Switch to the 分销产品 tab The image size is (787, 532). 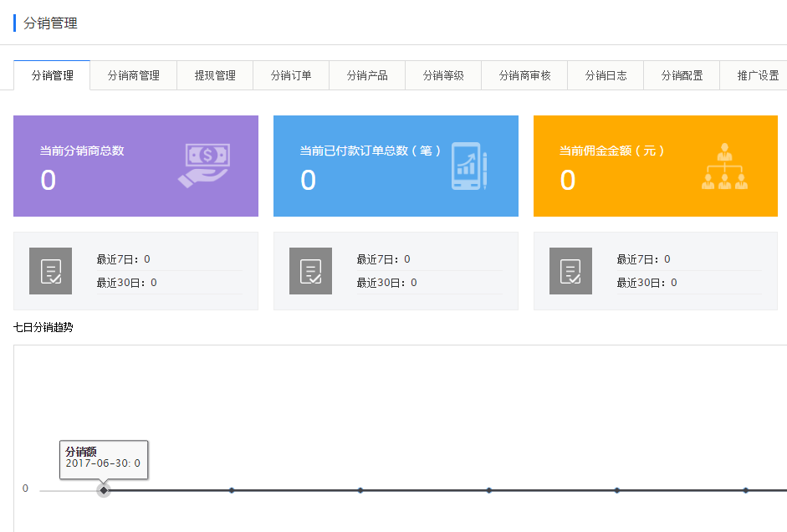(367, 74)
